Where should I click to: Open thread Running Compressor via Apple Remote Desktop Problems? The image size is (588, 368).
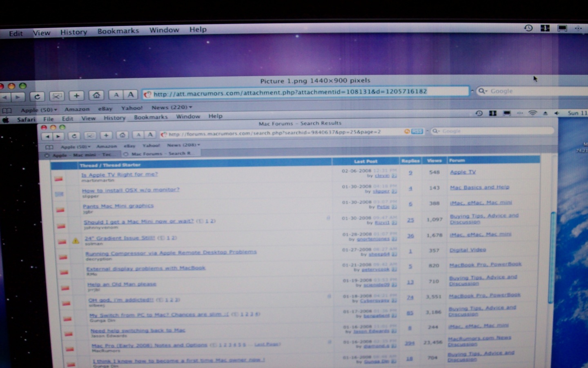(x=171, y=253)
